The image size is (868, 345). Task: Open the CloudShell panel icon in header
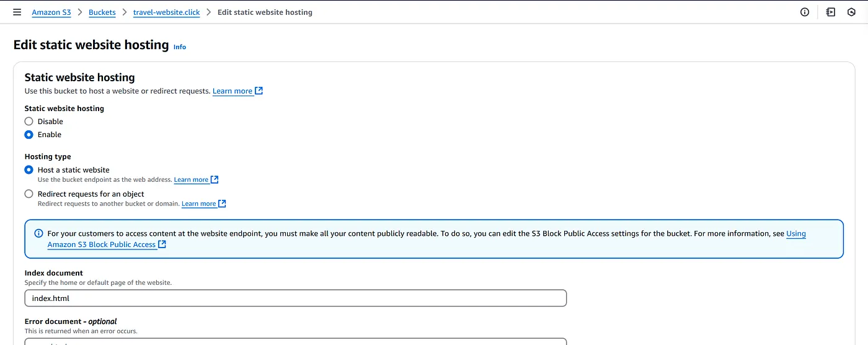pos(831,12)
